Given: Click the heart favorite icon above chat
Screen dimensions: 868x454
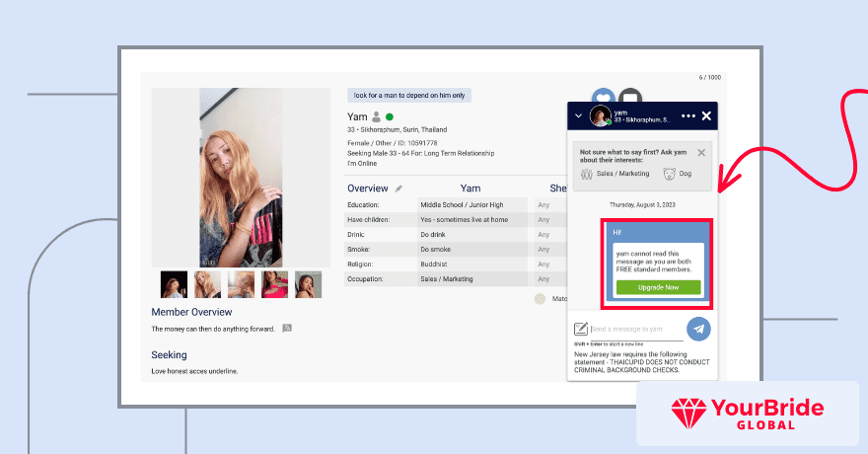Looking at the screenshot, I should [604, 97].
